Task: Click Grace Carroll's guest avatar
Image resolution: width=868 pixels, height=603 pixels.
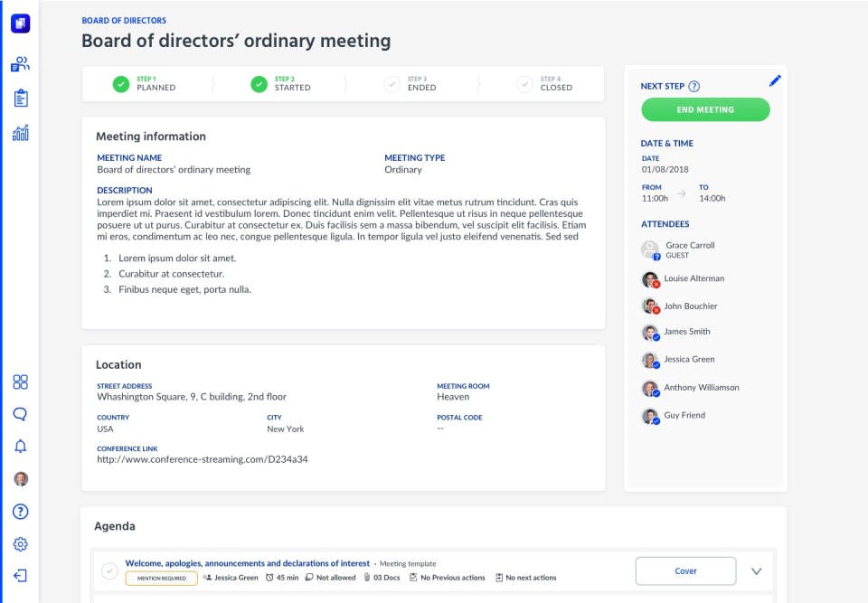Action: [650, 250]
